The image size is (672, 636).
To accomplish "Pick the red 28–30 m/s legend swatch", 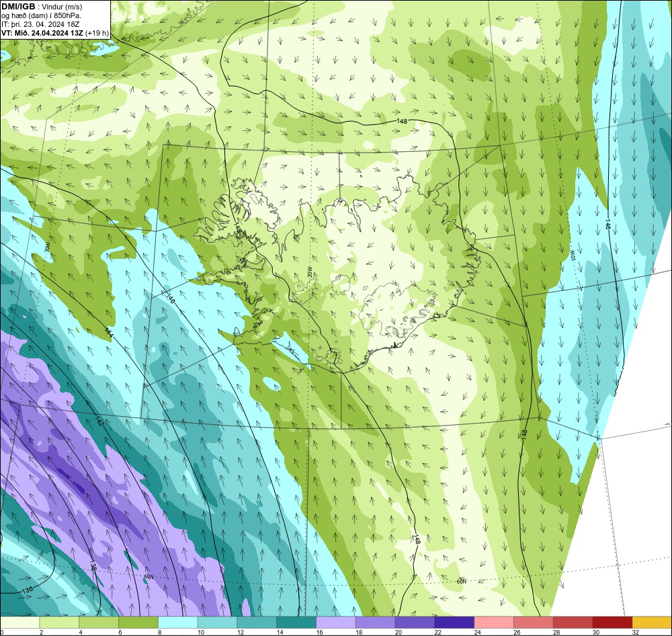I will coord(573,623).
